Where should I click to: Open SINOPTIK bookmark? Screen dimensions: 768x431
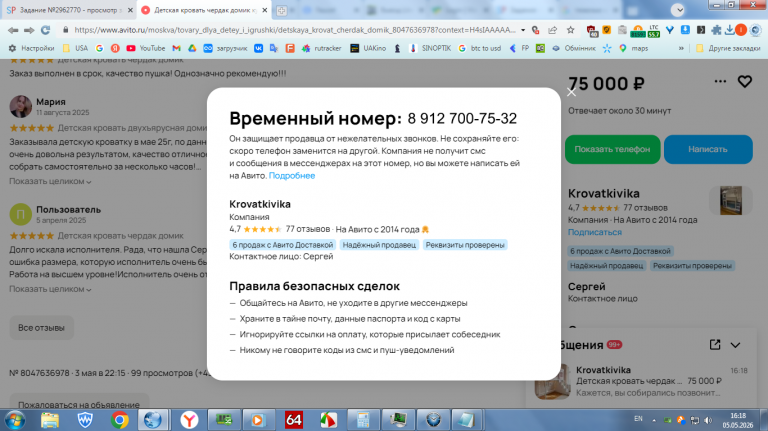click(x=430, y=48)
